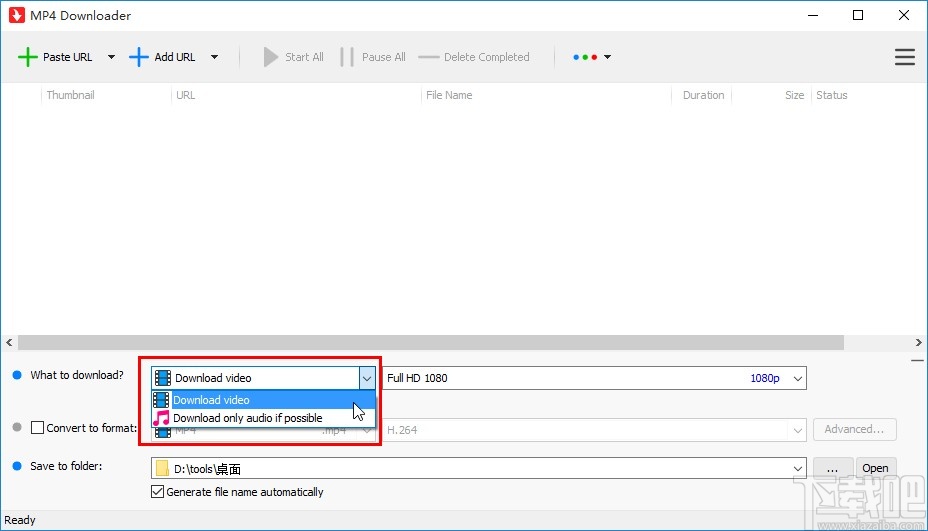Open the Save to folder path dropdown
This screenshot has width=928, height=531.
point(798,469)
